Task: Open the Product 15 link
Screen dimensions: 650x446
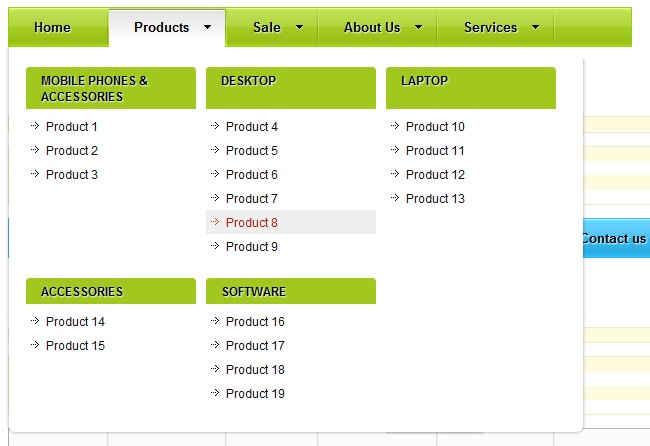Action: tap(75, 346)
